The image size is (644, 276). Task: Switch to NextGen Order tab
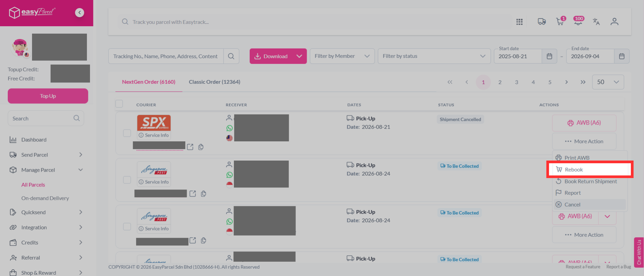pyautogui.click(x=149, y=82)
